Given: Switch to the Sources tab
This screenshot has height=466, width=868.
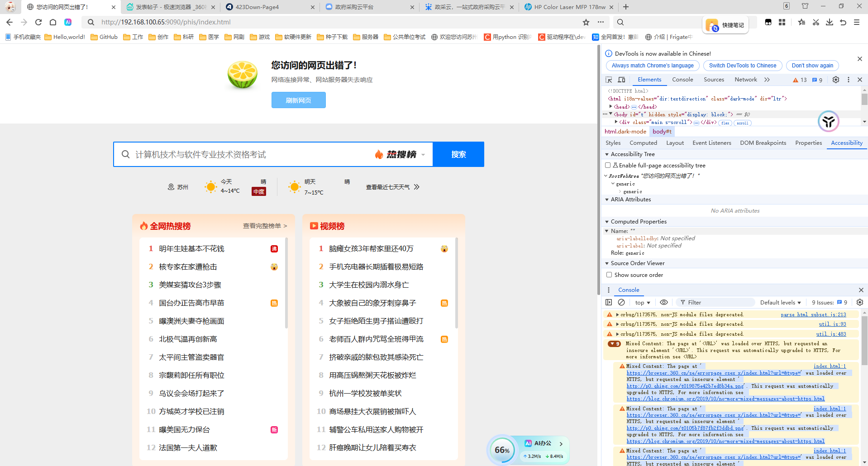Looking at the screenshot, I should coord(714,80).
